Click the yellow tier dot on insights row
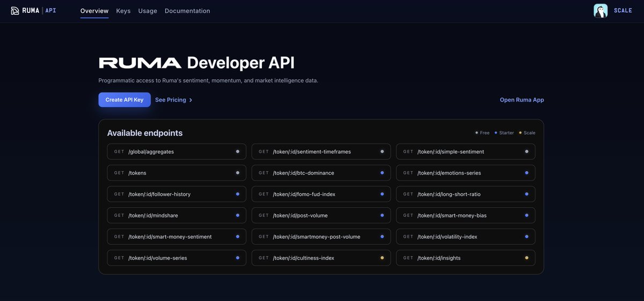Image resolution: width=644 pixels, height=301 pixels. pos(526,258)
